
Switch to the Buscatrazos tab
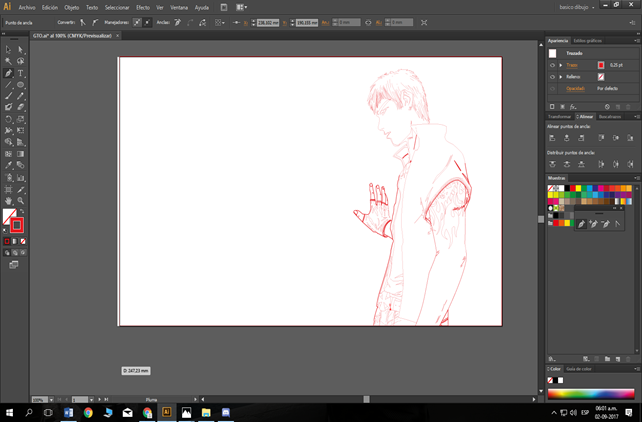pos(611,116)
